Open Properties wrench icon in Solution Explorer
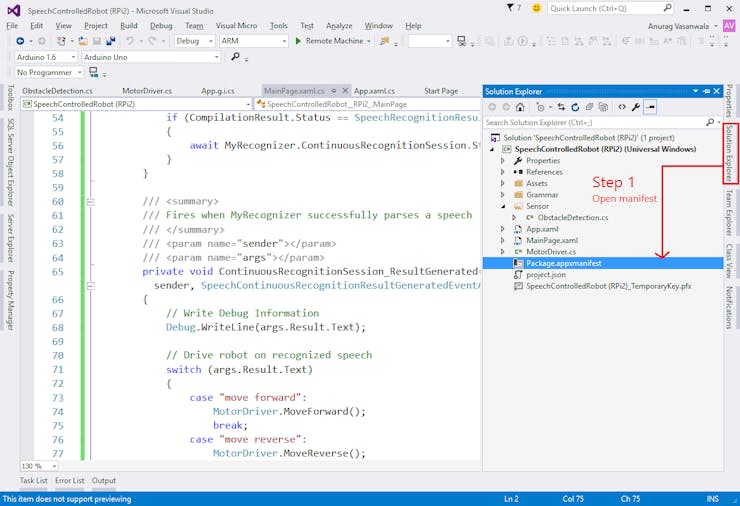The image size is (740, 506). [636, 107]
